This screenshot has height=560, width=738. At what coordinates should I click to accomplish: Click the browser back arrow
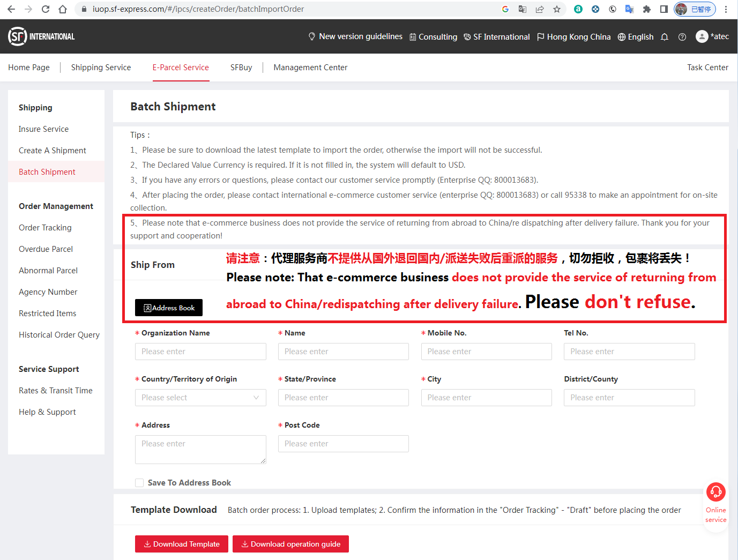(x=11, y=9)
